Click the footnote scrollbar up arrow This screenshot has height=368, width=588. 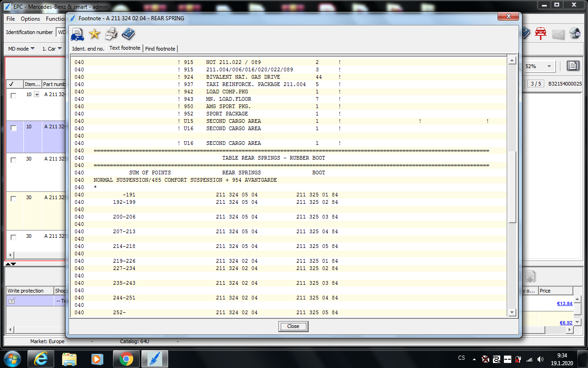coord(512,61)
